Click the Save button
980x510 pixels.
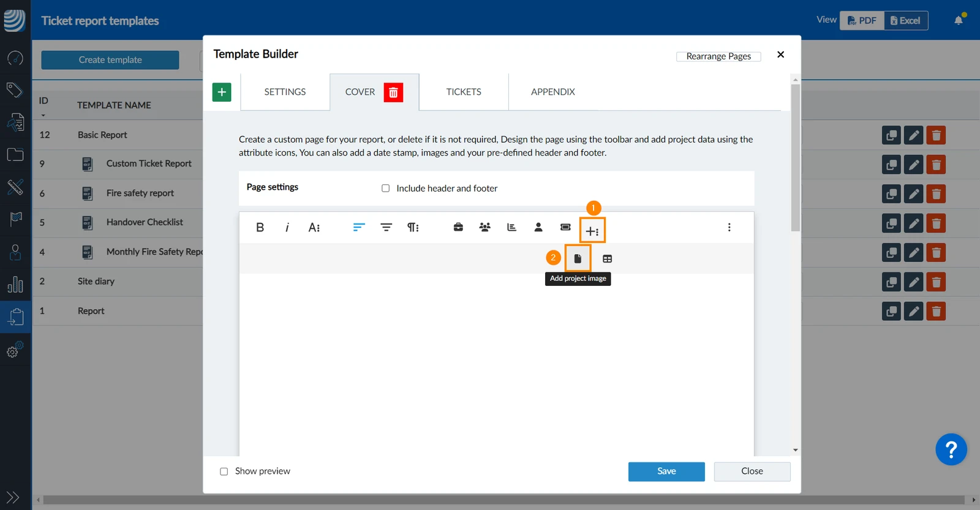tap(666, 471)
